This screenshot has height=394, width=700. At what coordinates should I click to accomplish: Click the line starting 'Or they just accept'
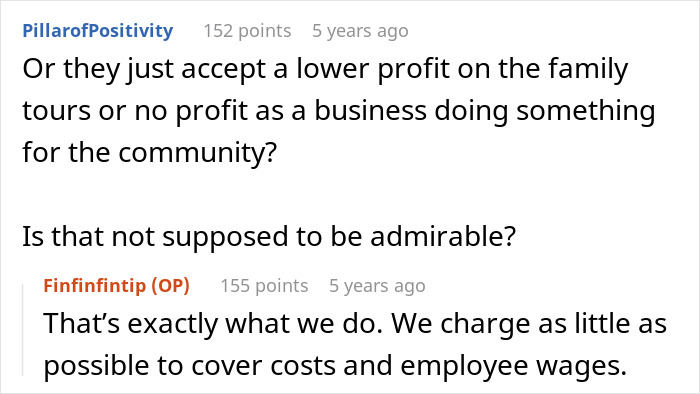click(x=325, y=69)
